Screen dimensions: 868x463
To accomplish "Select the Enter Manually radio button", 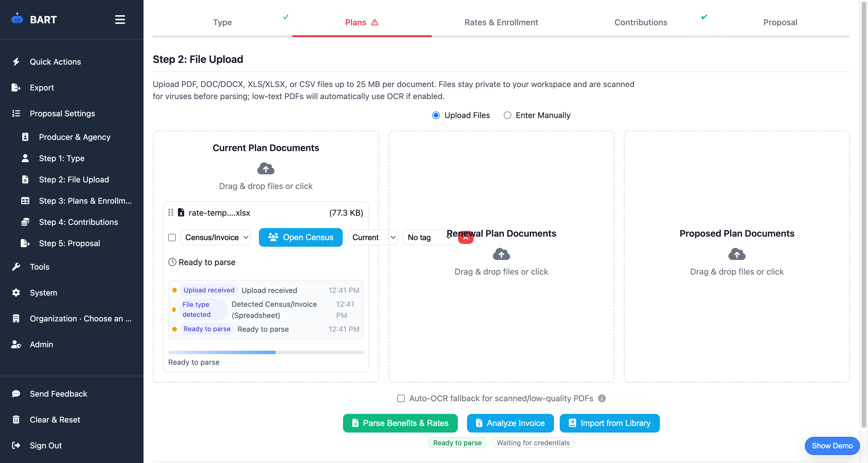I will tap(507, 115).
